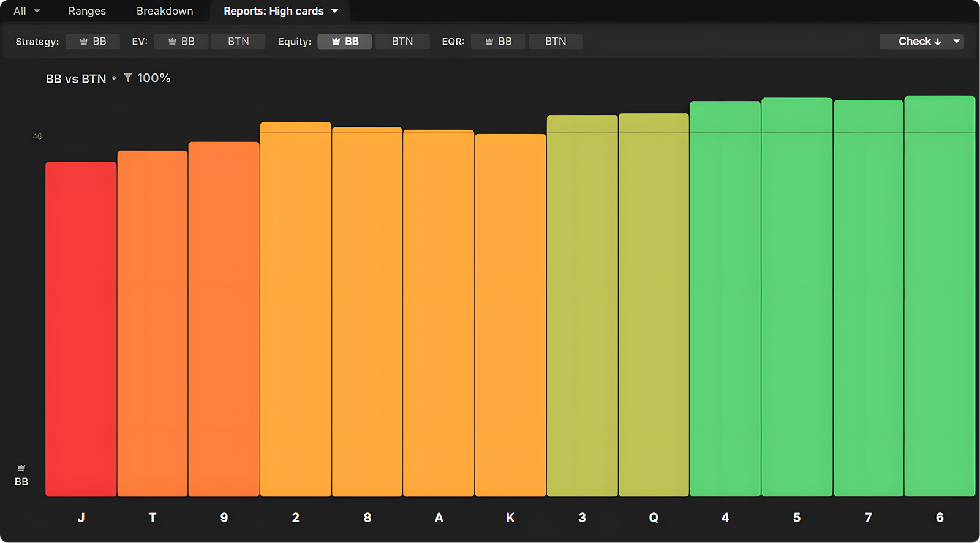Image resolution: width=980 pixels, height=543 pixels.
Task: Select Strategy BB crown toggle
Action: click(x=93, y=41)
